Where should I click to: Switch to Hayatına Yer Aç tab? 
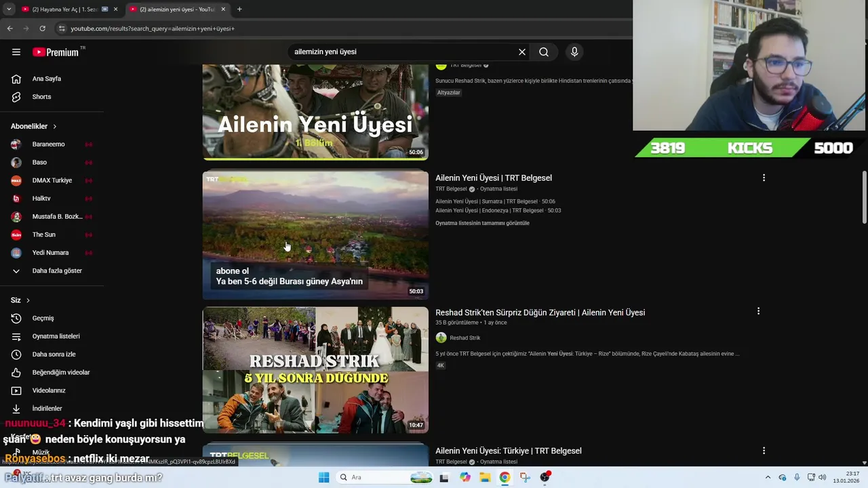tap(64, 9)
